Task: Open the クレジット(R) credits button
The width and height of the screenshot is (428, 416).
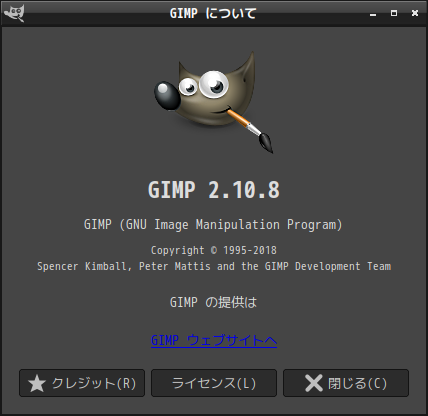Action: pos(82,383)
